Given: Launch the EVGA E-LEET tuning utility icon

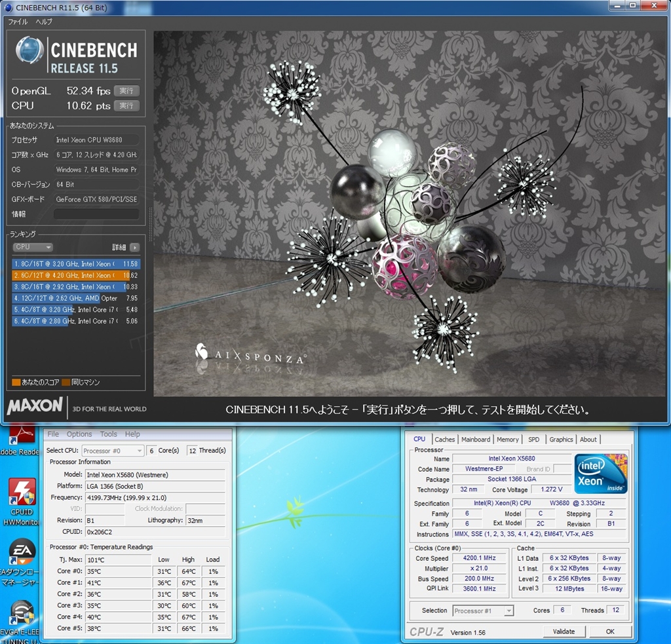Looking at the screenshot, I should click(21, 613).
